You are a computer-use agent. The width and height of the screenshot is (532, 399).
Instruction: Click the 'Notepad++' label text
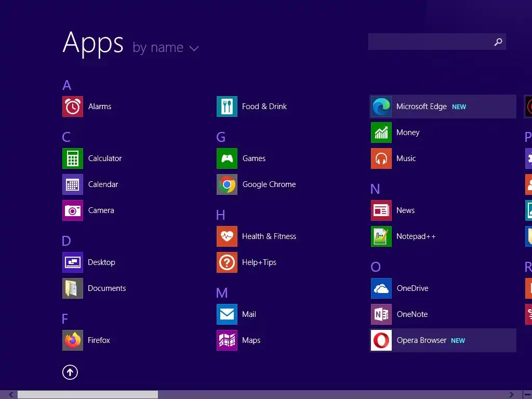pyautogui.click(x=416, y=236)
